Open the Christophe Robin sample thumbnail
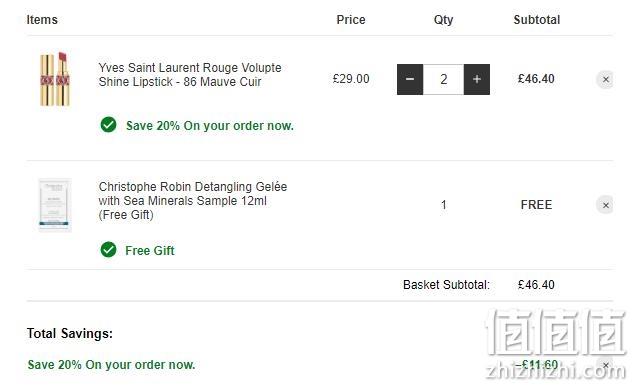The height and width of the screenshot is (388, 635). [x=55, y=205]
